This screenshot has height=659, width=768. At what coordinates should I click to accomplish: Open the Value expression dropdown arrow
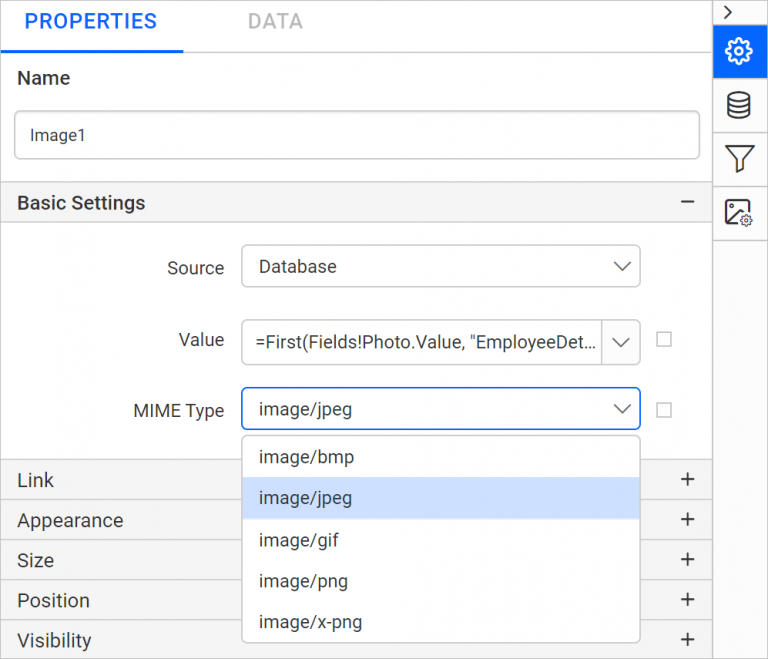click(622, 342)
